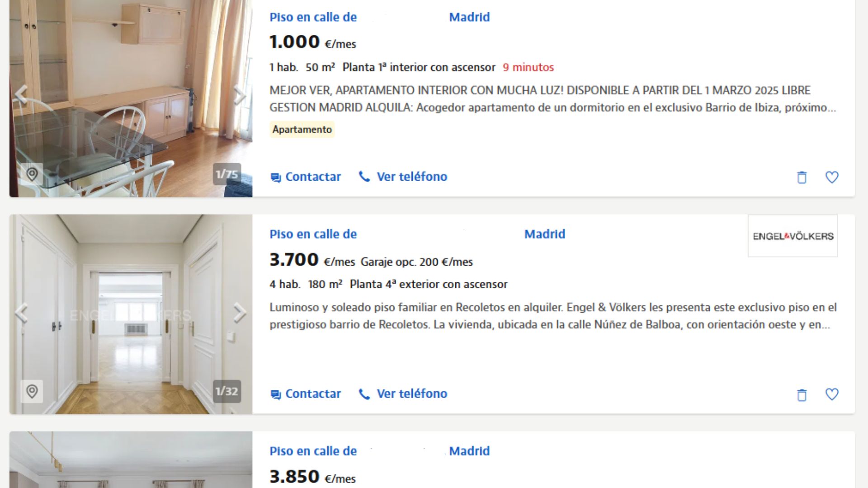The image size is (868, 488).
Task: Open the thumbnail of the 3.850 €/mes listing
Action: 131,460
